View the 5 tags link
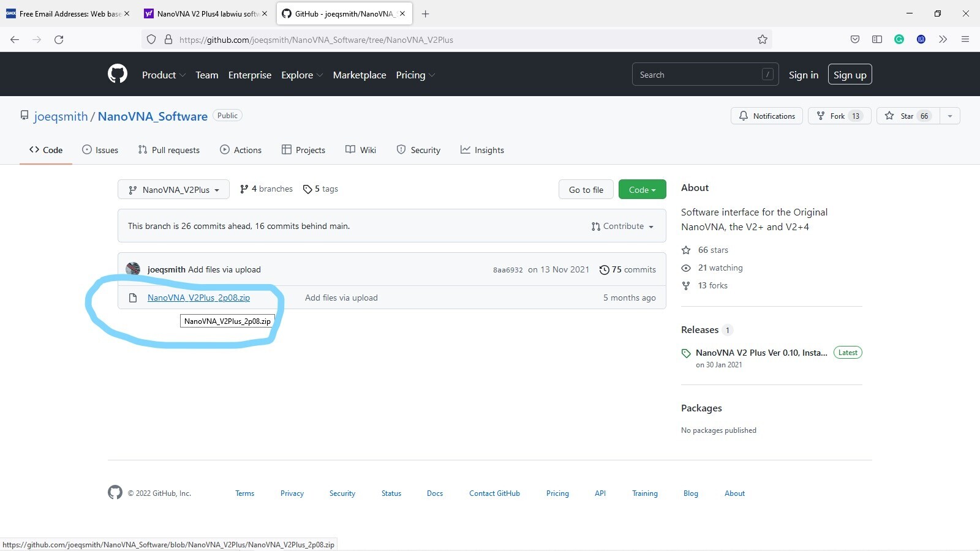 [x=320, y=189]
